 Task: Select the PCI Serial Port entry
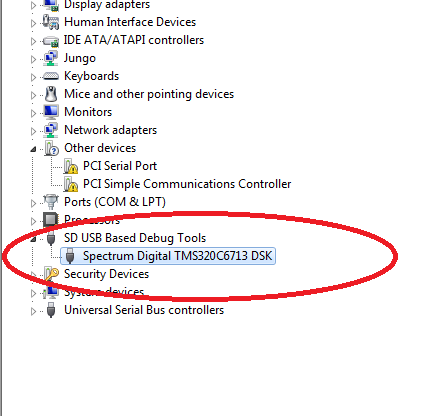click(120, 166)
